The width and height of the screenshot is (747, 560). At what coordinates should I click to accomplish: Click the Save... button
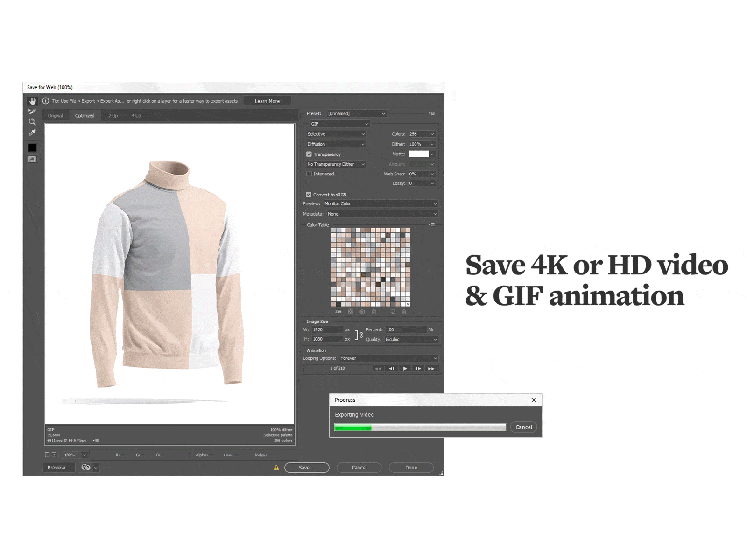click(x=307, y=468)
